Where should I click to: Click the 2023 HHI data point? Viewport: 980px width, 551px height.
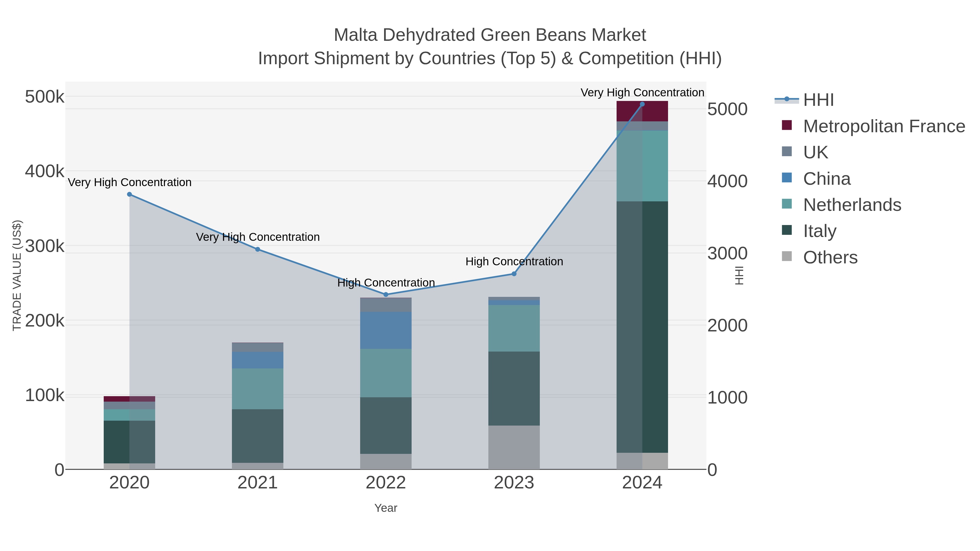point(514,274)
